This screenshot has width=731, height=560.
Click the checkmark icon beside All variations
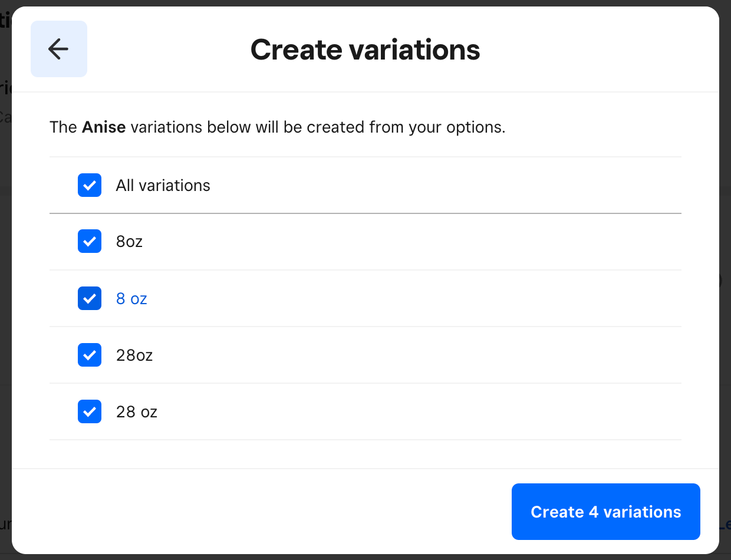click(89, 185)
